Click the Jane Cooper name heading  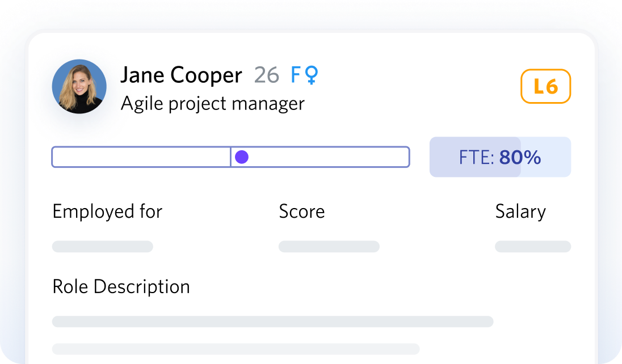point(181,75)
